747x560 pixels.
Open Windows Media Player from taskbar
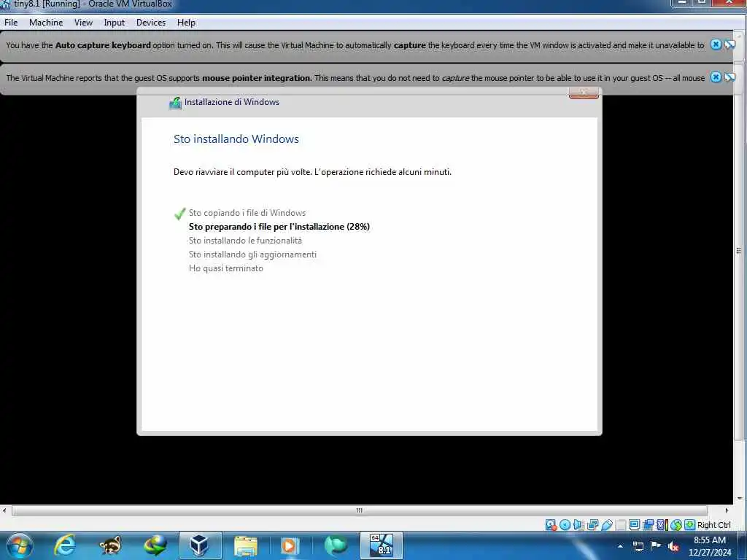(290, 545)
